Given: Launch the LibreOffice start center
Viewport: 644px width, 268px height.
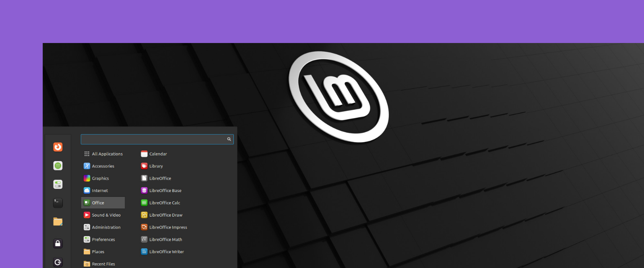Looking at the screenshot, I should (x=156, y=178).
